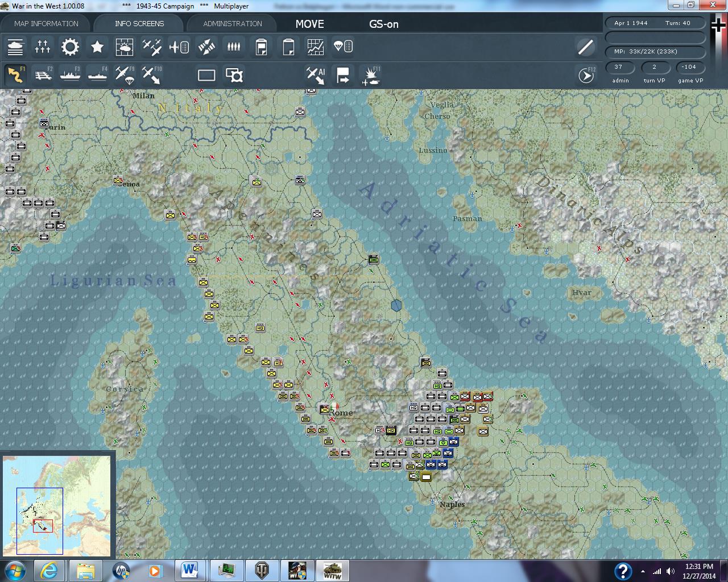Toggle F3 naval transport mode
Screen dimensions: 728x582
tap(70, 75)
